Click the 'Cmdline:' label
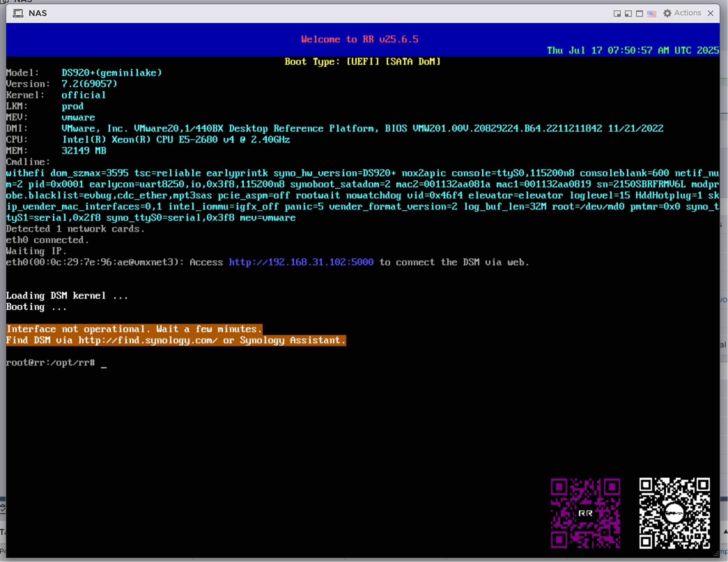Screen dimensions: 728x562 pyautogui.click(x=28, y=162)
